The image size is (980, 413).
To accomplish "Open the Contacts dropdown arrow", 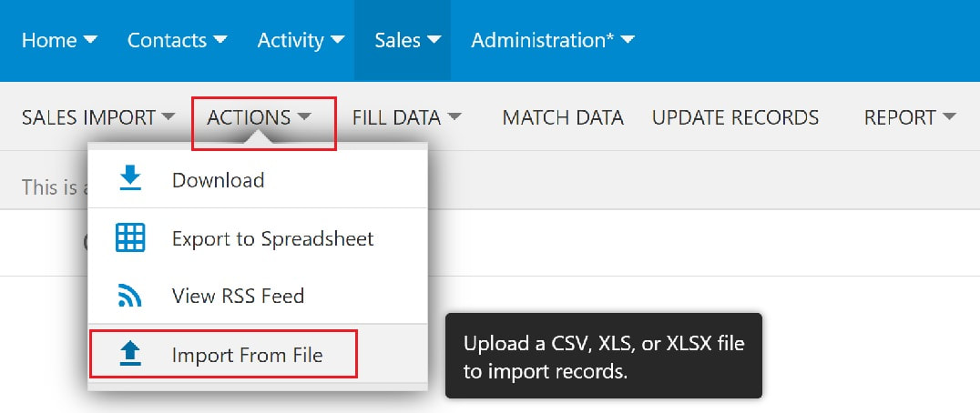I will click(x=219, y=40).
